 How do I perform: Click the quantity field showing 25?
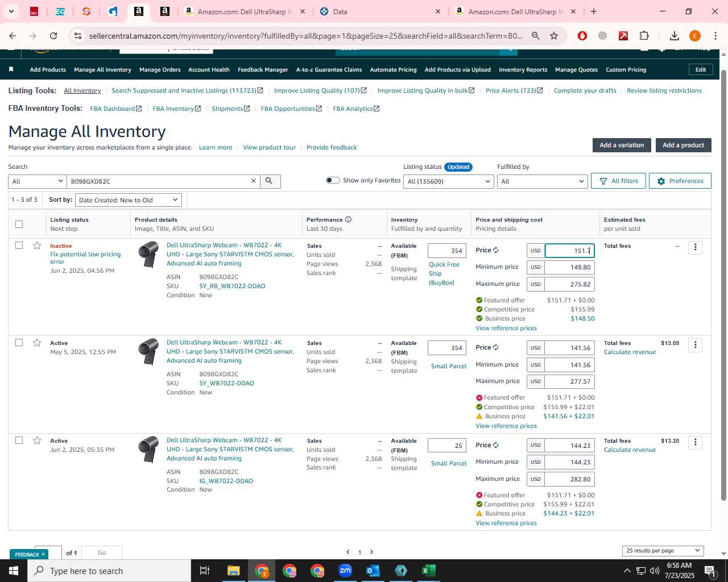pos(446,446)
